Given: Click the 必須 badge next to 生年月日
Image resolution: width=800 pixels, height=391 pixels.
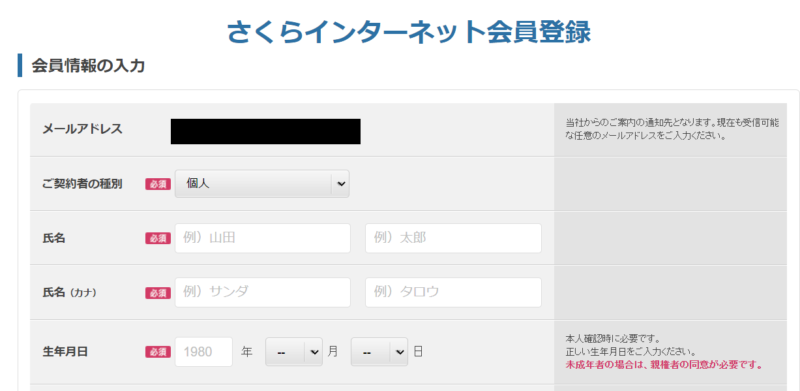Looking at the screenshot, I should (x=158, y=352).
